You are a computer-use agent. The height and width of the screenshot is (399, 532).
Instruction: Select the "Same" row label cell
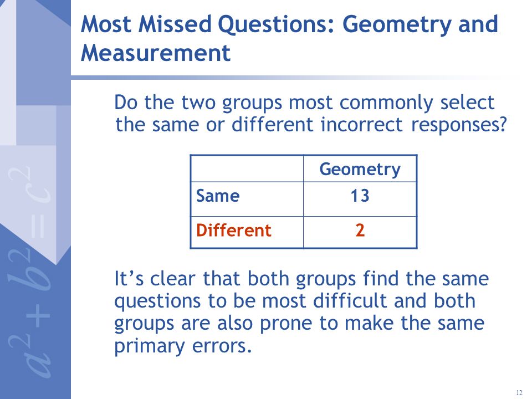(247, 199)
